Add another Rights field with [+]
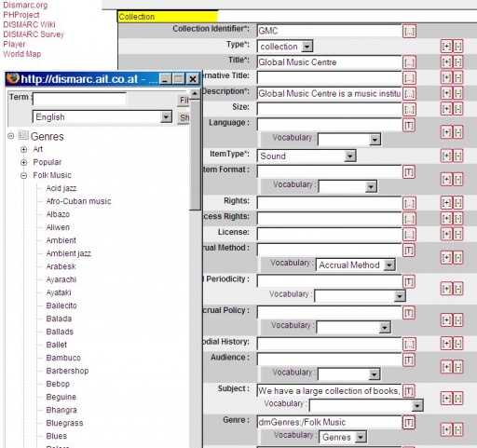The width and height of the screenshot is (477, 448). [446, 203]
